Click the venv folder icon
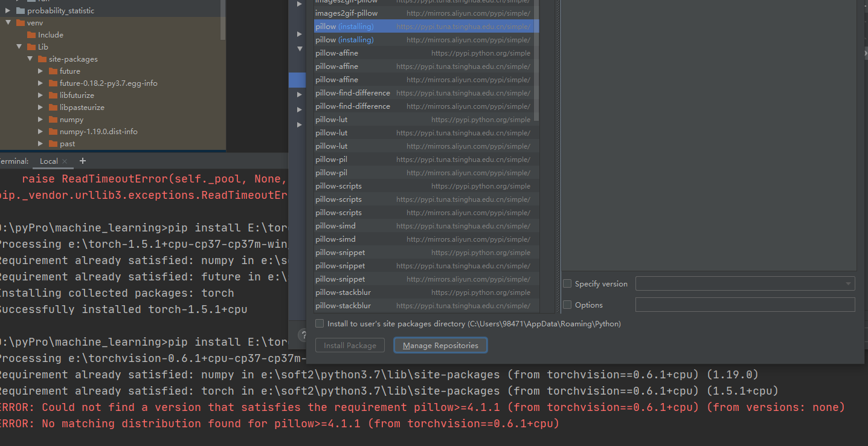This screenshot has height=446, width=868. pos(21,23)
